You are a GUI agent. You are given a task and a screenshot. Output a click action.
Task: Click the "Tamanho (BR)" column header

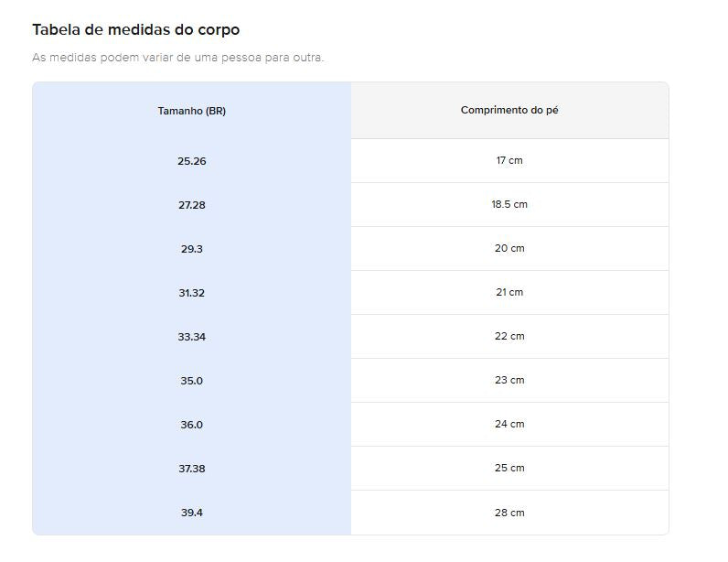pos(191,111)
